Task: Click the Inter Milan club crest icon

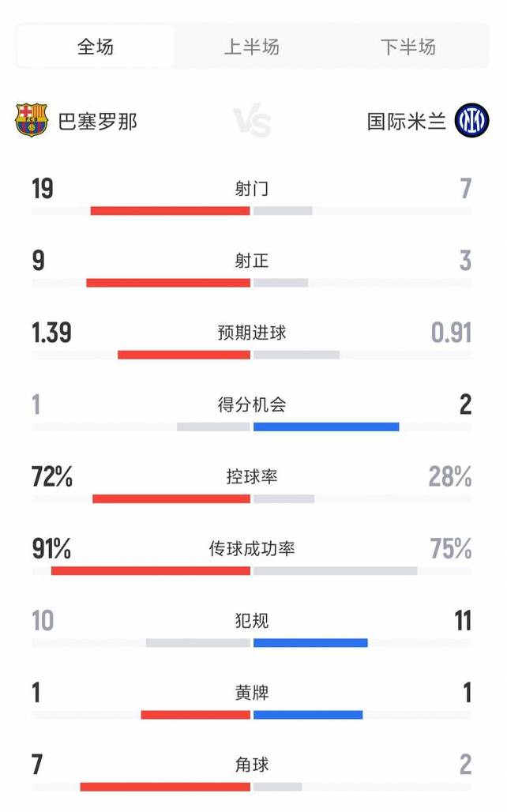Action: (x=471, y=120)
